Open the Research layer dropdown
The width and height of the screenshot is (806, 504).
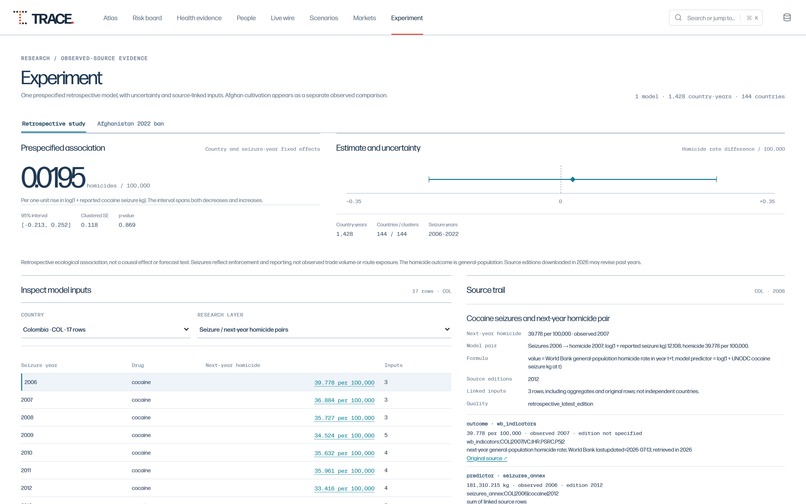click(x=324, y=330)
